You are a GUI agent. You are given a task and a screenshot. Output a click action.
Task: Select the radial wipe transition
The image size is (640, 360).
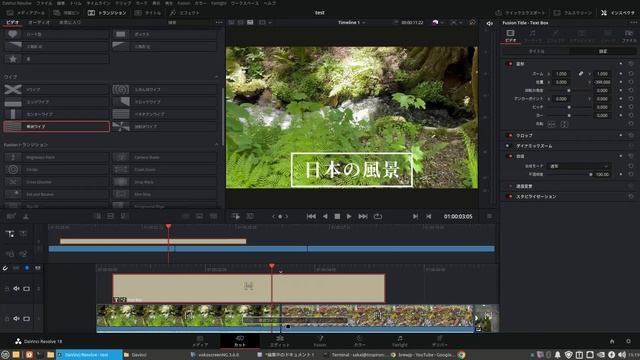(164, 127)
